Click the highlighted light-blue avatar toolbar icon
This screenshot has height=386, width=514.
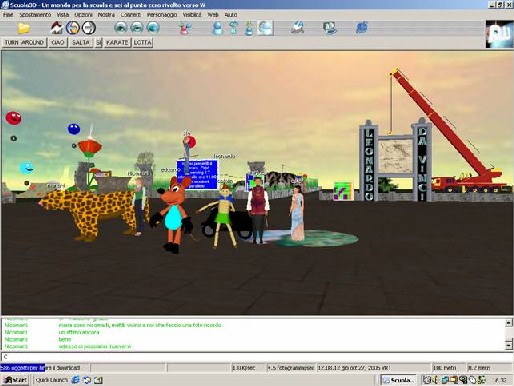coord(265,28)
